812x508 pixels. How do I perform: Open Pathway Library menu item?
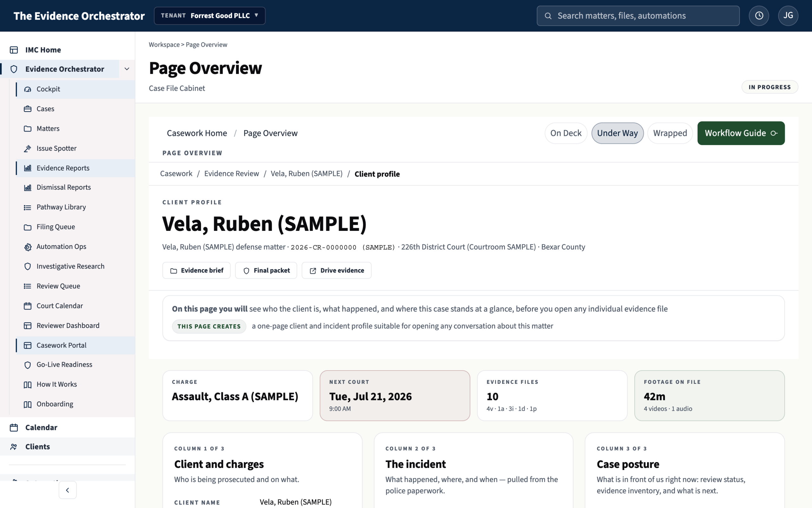tap(75, 207)
